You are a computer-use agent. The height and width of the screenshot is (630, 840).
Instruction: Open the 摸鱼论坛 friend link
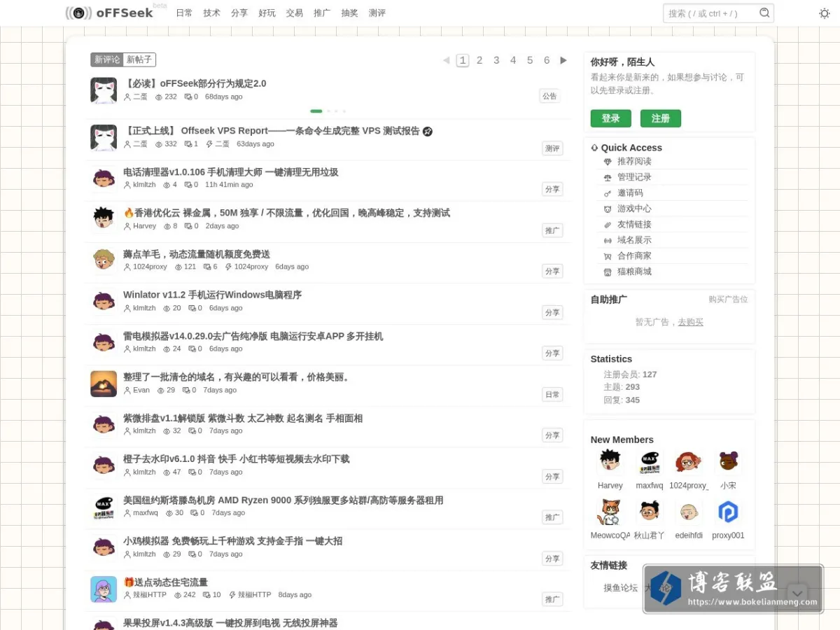(621, 588)
